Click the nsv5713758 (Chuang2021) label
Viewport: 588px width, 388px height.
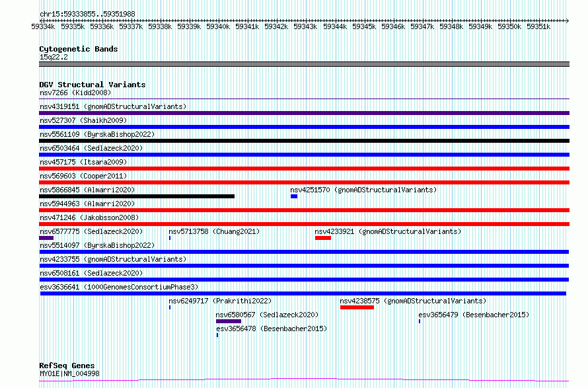click(214, 231)
